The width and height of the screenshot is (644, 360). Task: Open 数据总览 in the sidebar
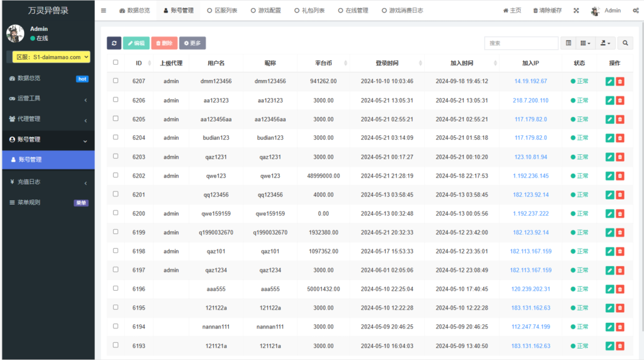[48, 79]
